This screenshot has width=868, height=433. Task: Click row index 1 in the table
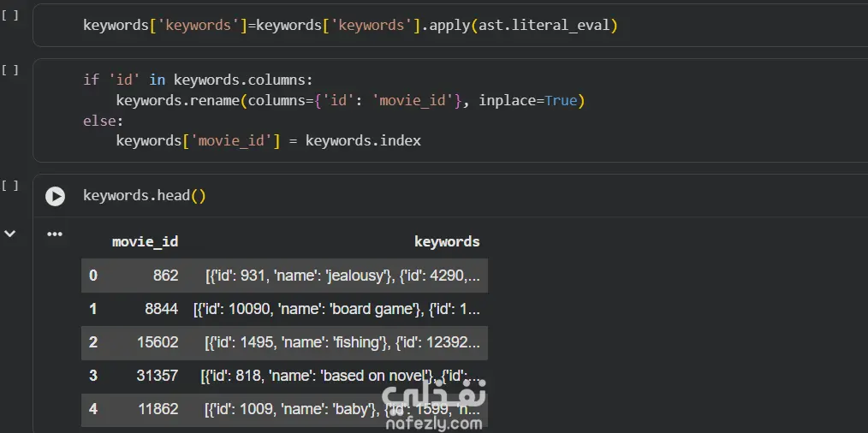coord(93,309)
